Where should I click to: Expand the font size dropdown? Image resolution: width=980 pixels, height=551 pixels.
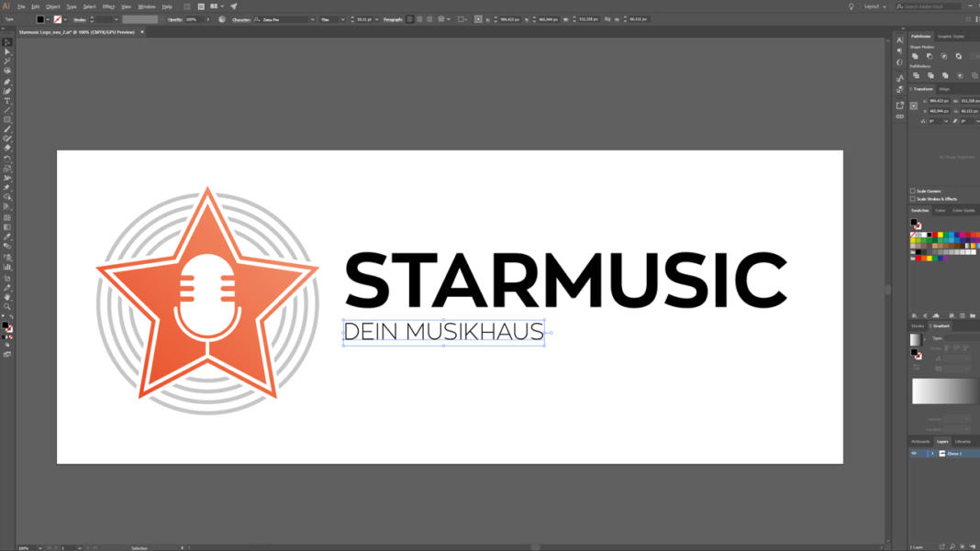point(375,18)
